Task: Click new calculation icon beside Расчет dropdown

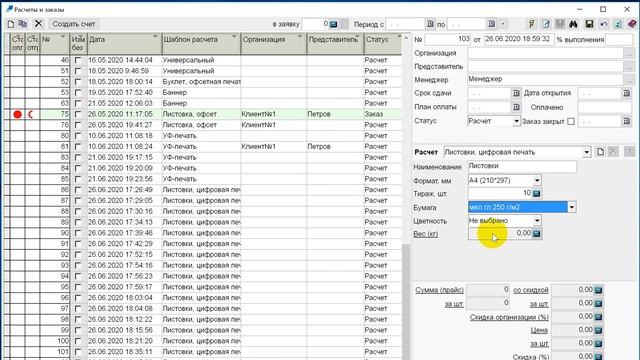Action: (600, 152)
